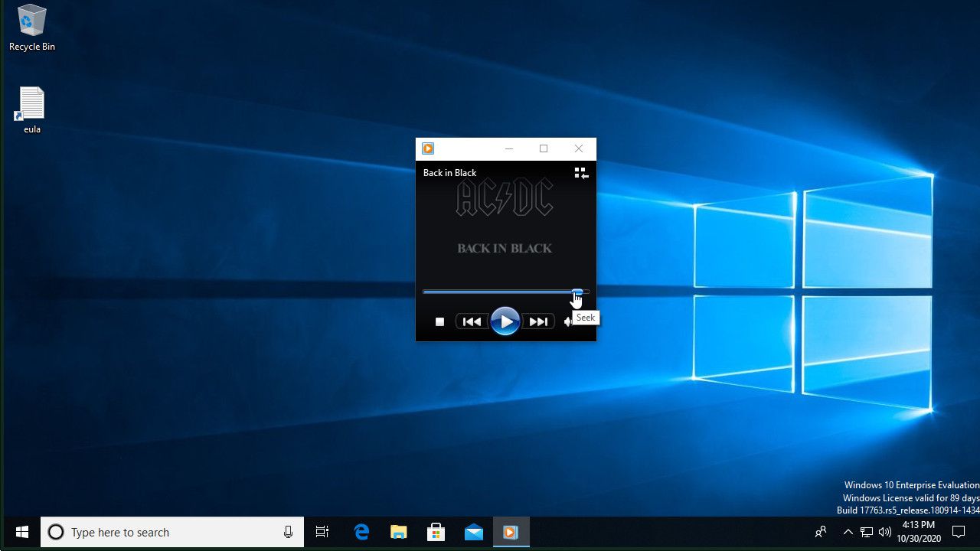The image size is (980, 551).
Task: Open the system volume tray icon
Action: tap(885, 532)
